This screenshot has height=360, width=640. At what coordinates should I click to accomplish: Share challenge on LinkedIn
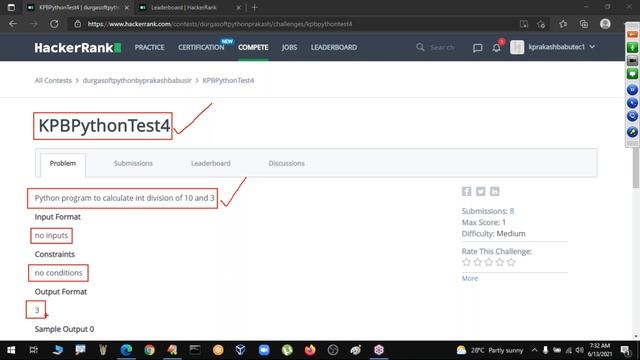[494, 191]
